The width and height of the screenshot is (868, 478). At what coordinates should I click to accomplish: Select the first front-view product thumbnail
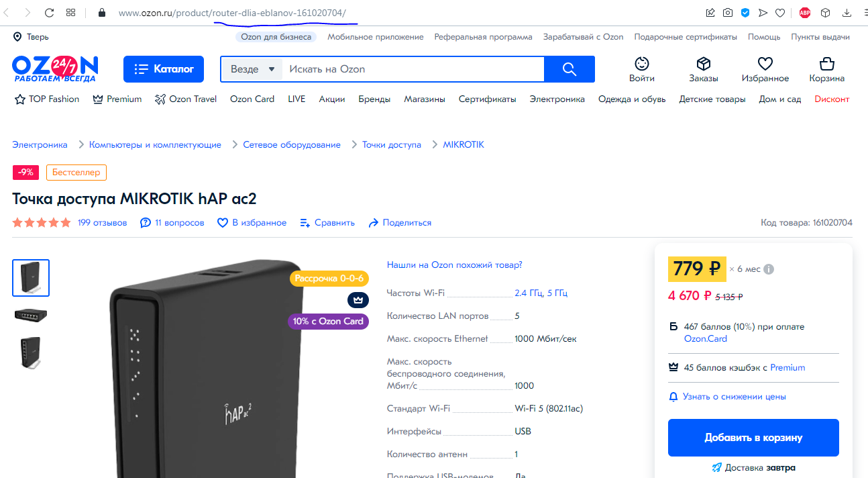[x=31, y=278]
